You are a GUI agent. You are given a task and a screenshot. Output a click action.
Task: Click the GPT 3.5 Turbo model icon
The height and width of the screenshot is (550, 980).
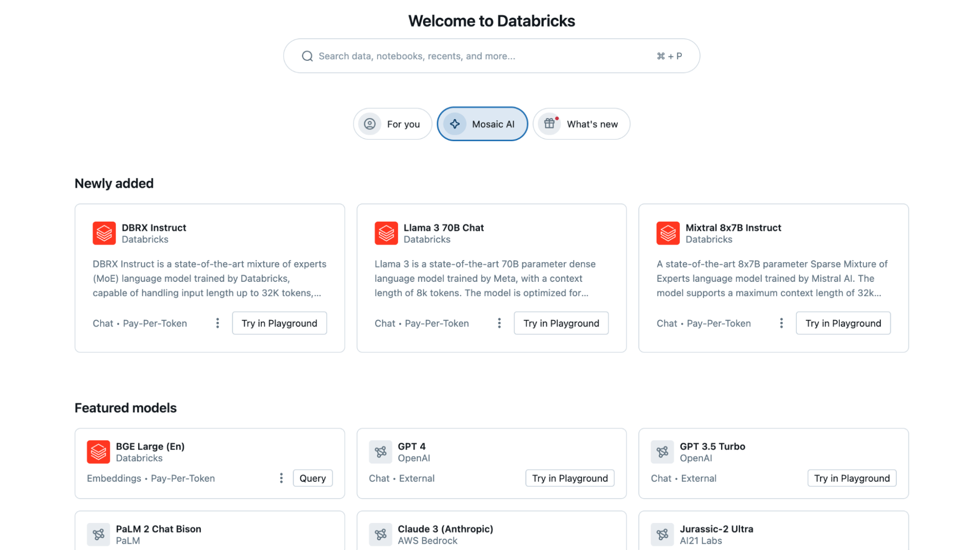click(662, 452)
